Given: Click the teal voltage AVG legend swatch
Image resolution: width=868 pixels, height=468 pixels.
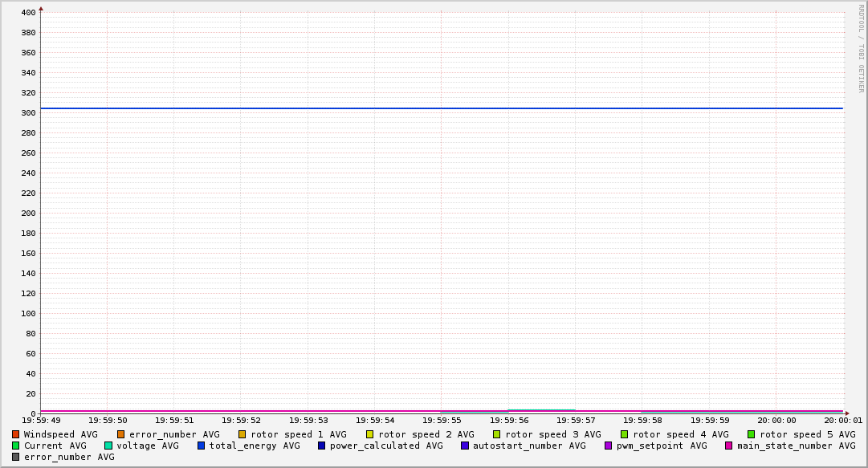Looking at the screenshot, I should pyautogui.click(x=108, y=446).
